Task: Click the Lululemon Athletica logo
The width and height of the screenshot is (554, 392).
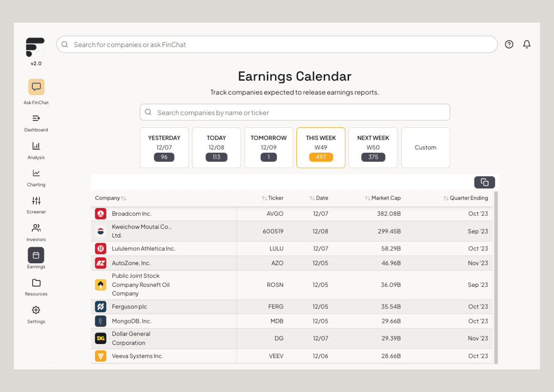Action: click(101, 249)
